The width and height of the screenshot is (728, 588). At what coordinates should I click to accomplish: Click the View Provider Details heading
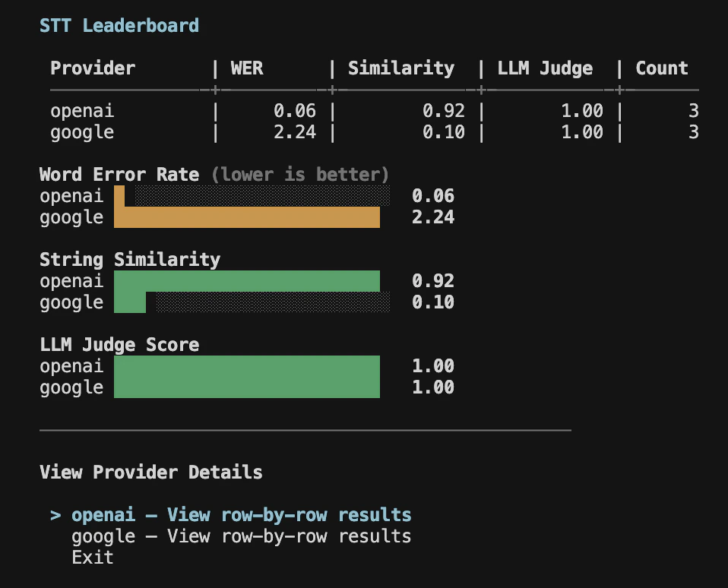pyautogui.click(x=150, y=472)
